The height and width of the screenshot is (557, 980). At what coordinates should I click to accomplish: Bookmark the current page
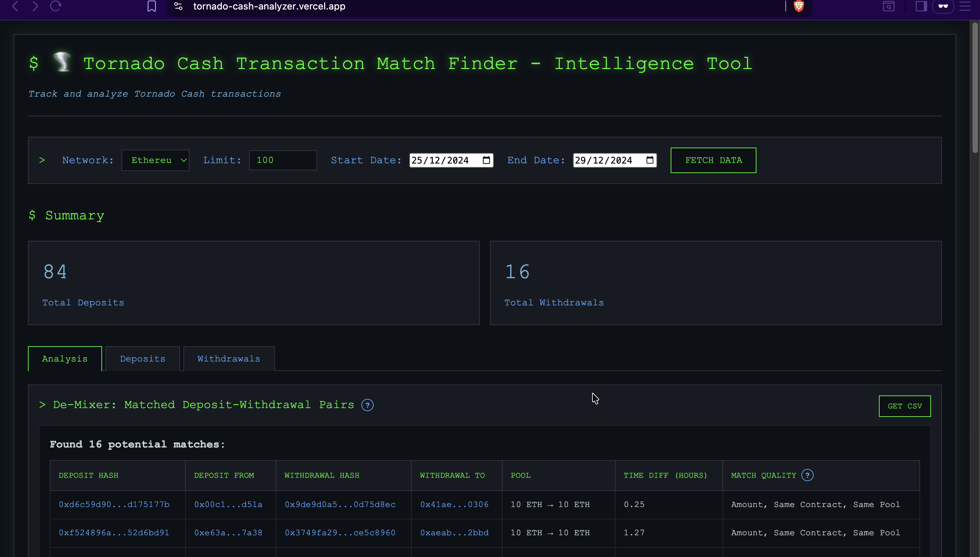152,6
